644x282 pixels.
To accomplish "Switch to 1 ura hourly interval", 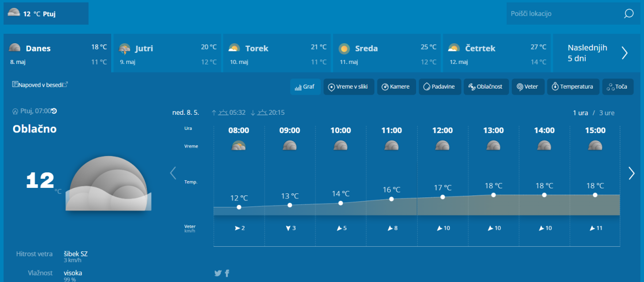I will coord(580,113).
